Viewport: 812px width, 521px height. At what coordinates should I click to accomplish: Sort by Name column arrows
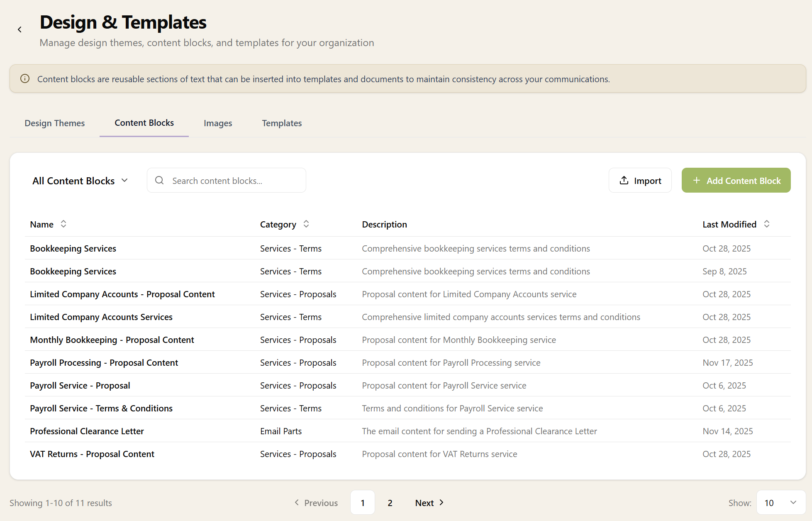(x=63, y=224)
